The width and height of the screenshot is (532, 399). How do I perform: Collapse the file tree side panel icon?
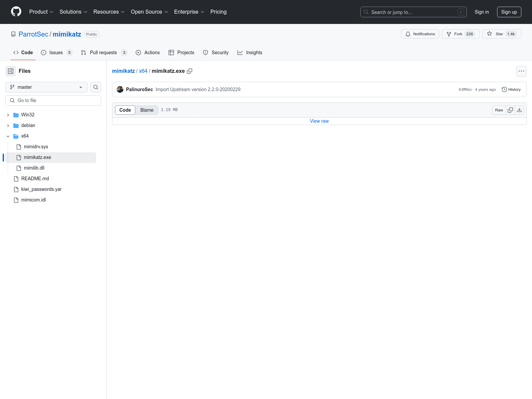click(x=11, y=71)
